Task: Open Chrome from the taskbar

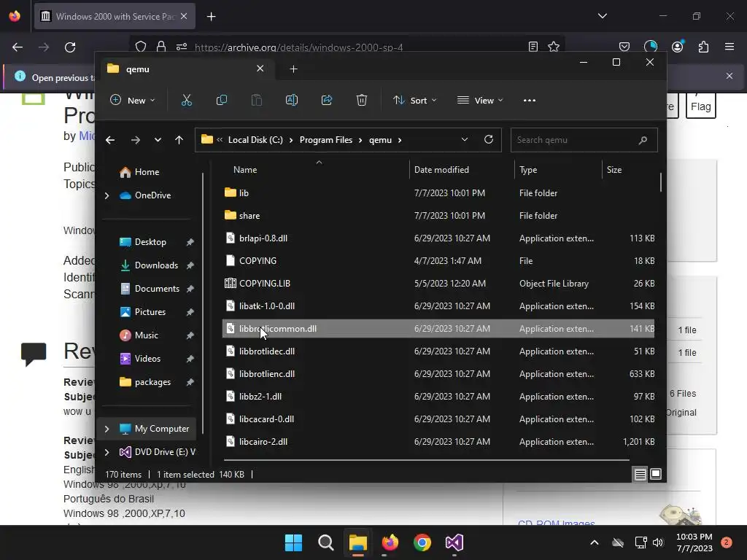Action: click(x=422, y=542)
